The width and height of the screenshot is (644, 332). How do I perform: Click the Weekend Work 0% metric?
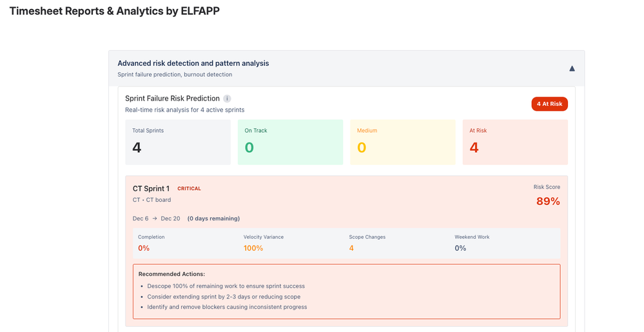[x=460, y=248]
